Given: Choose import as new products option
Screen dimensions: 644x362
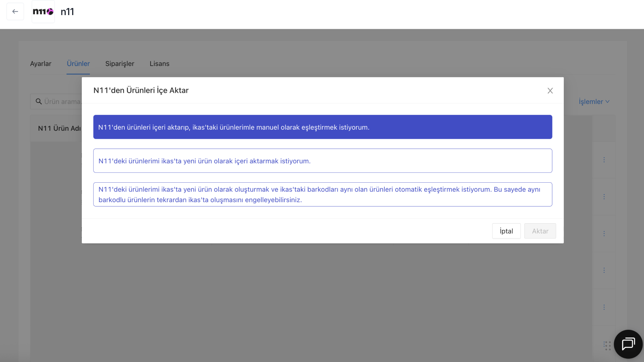Looking at the screenshot, I should point(323,161).
